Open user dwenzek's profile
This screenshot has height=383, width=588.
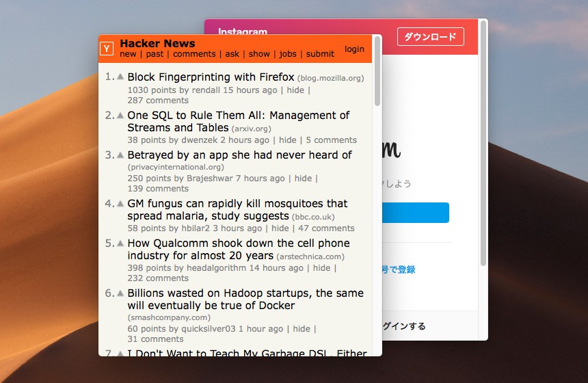(x=199, y=140)
